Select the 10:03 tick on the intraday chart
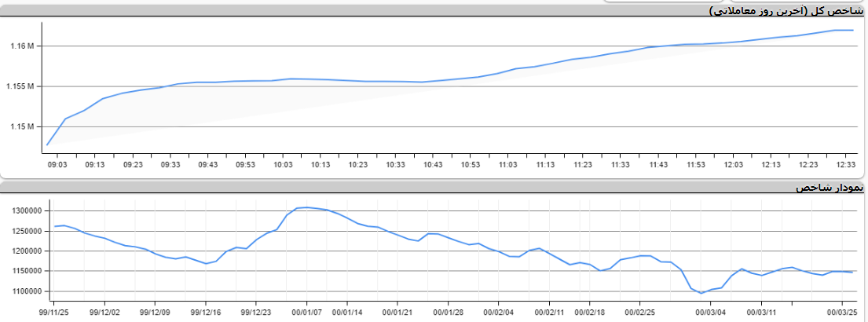Viewport: 868px width, 322px height. coord(283,165)
